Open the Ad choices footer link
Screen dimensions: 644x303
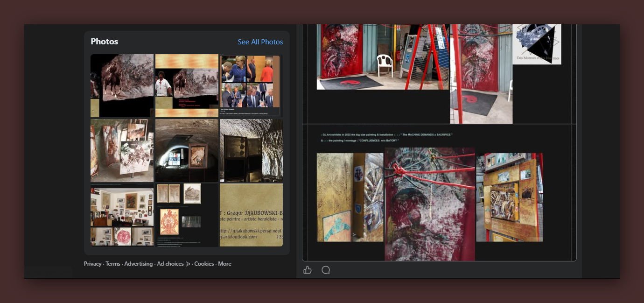point(170,264)
